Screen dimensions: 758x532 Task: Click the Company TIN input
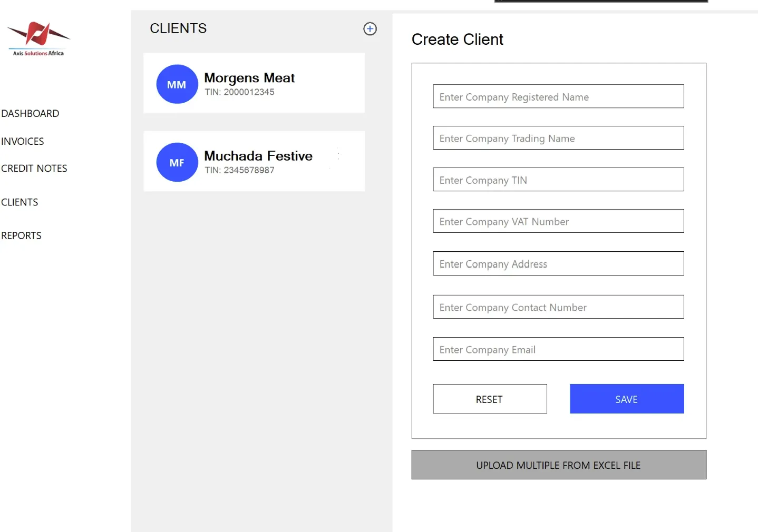[x=558, y=180]
